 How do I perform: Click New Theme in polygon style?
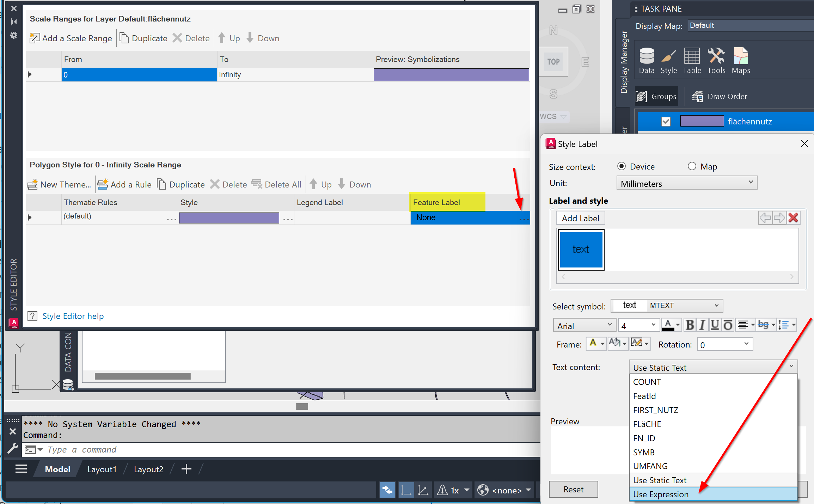tap(59, 184)
